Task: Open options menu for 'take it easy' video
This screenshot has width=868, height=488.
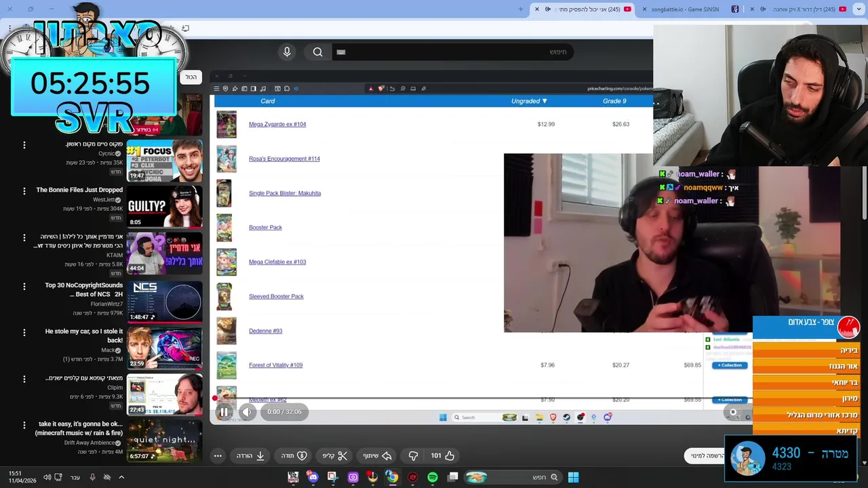Action: (24, 425)
